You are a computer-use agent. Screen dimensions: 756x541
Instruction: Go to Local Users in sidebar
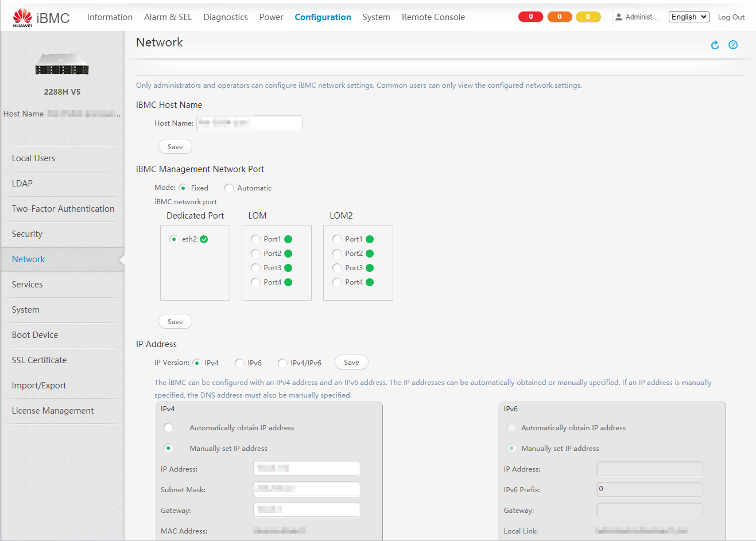[x=62, y=158]
